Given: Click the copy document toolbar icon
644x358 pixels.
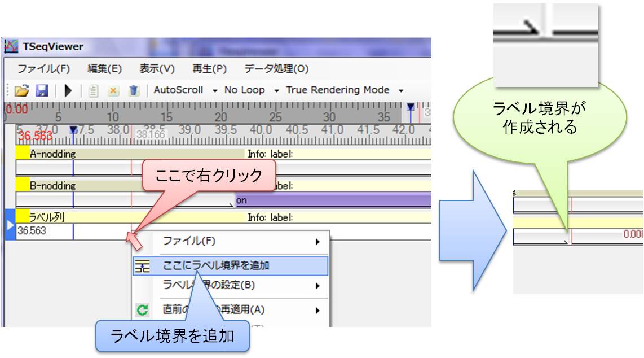Looking at the screenshot, I should [x=93, y=90].
